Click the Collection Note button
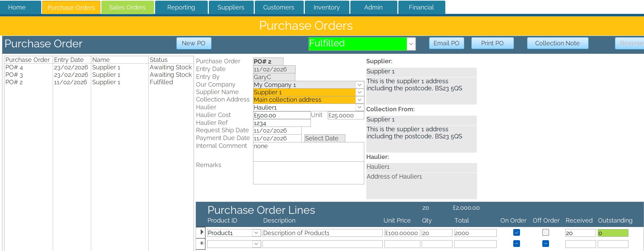644x251 pixels. [558, 43]
